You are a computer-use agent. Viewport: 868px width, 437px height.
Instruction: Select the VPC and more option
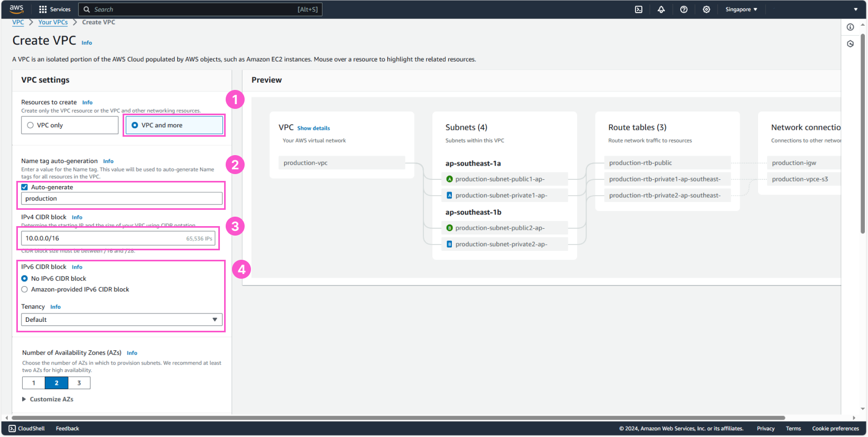point(174,125)
